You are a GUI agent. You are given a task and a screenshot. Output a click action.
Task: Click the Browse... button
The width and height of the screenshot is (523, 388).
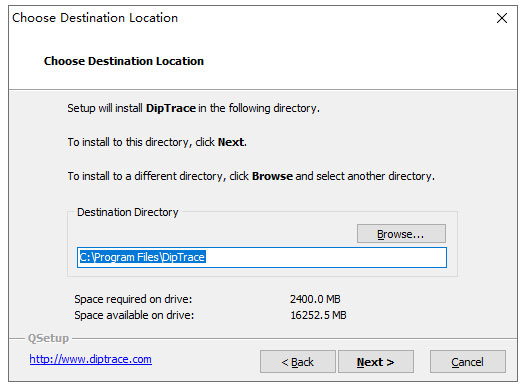401,234
